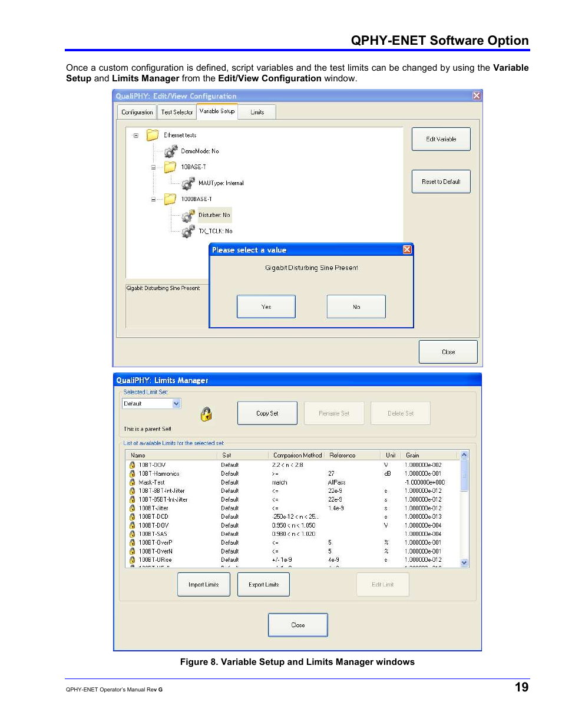Click the 10BASE-T folder icon

(170, 167)
